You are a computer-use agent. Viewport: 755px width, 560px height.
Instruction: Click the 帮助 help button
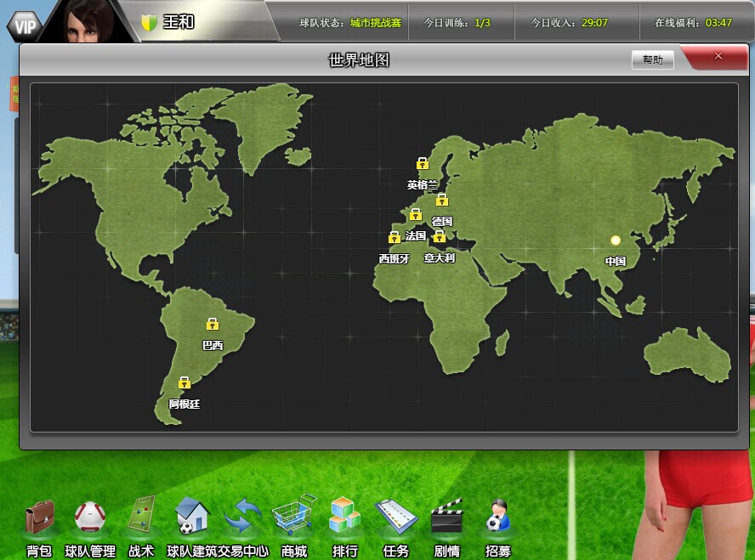point(652,59)
